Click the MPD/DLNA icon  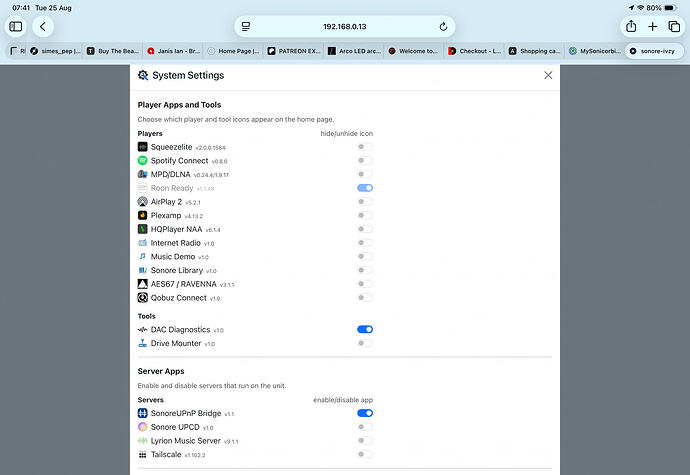click(143, 174)
